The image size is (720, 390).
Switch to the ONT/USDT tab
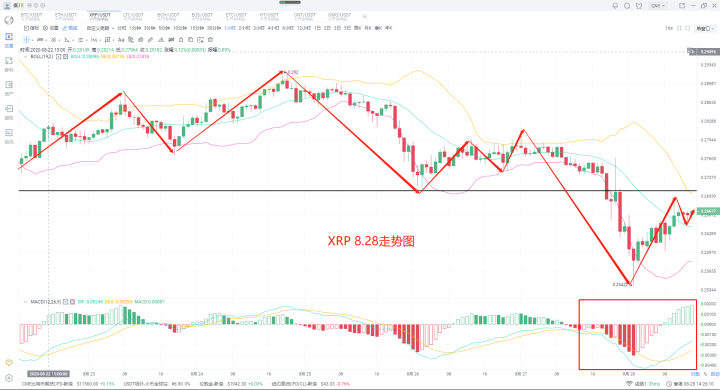tap(304, 17)
